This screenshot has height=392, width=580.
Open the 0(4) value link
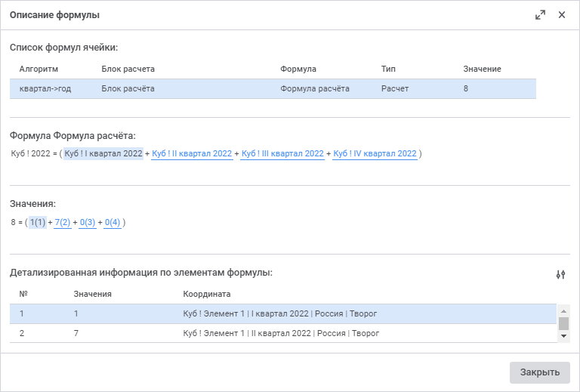[x=113, y=223]
